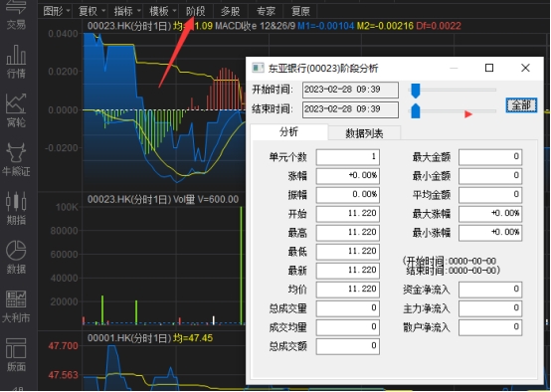
Task: Click the 平均金额 value field
Action: (x=490, y=195)
